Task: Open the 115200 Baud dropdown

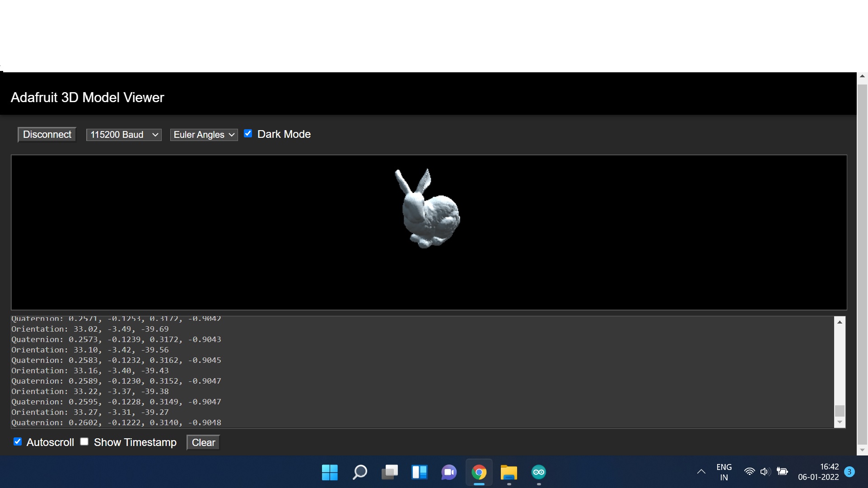Action: 124,135
